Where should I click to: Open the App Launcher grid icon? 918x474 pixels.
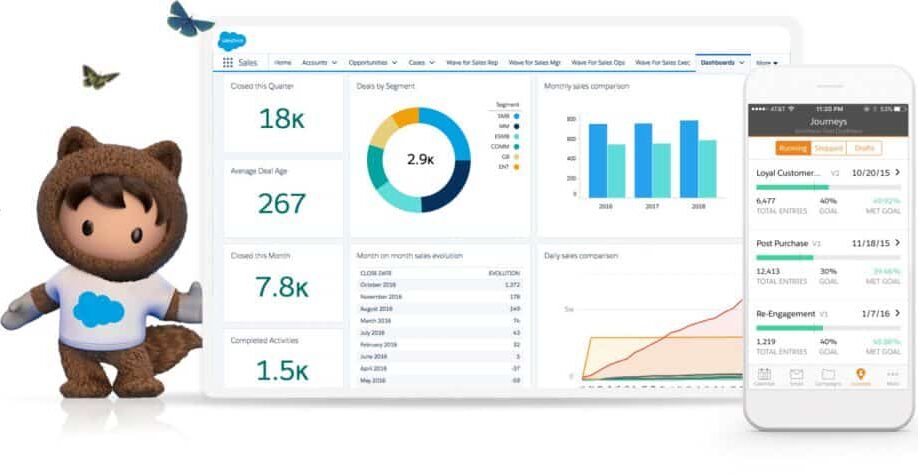tap(228, 63)
